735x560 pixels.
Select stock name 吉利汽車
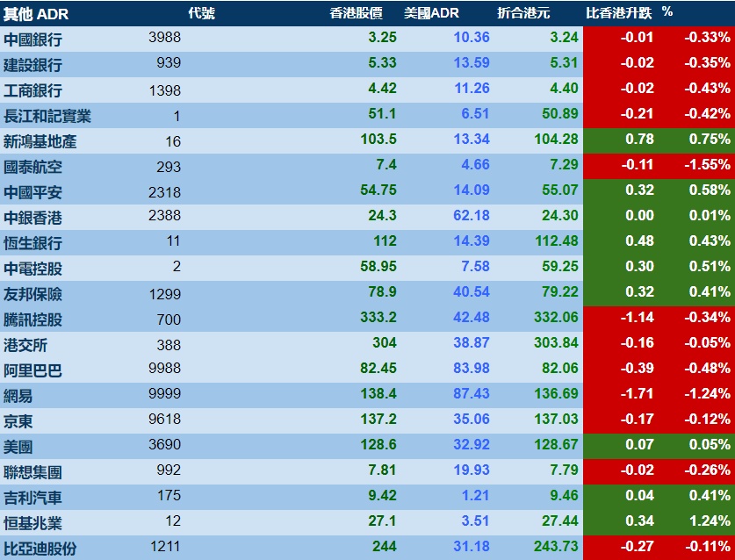32,498
